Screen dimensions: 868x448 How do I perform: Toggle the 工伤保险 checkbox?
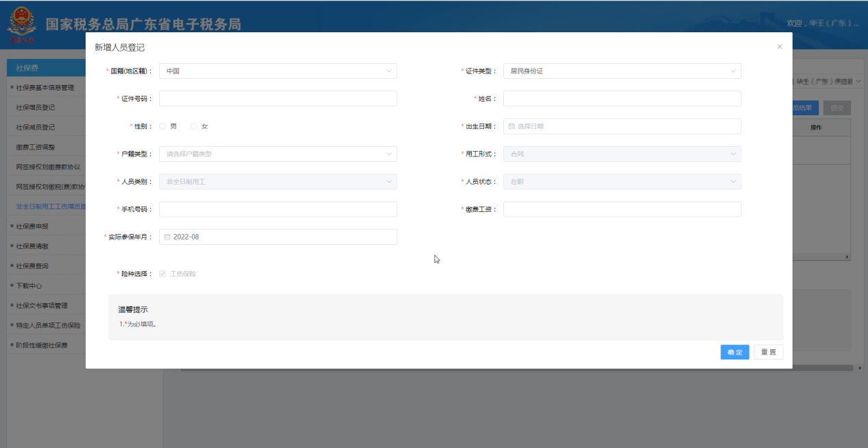point(162,274)
